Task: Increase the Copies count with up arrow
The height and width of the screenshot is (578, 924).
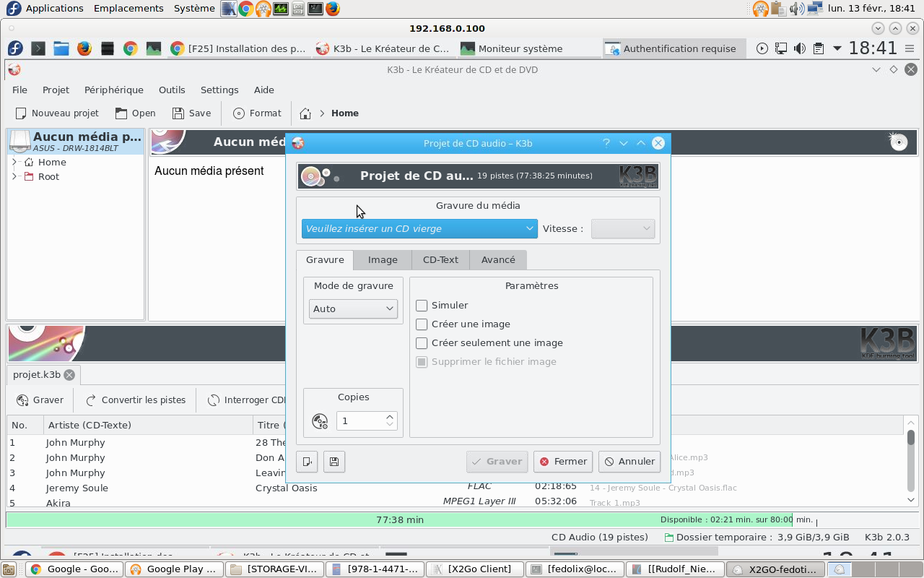Action: click(390, 416)
